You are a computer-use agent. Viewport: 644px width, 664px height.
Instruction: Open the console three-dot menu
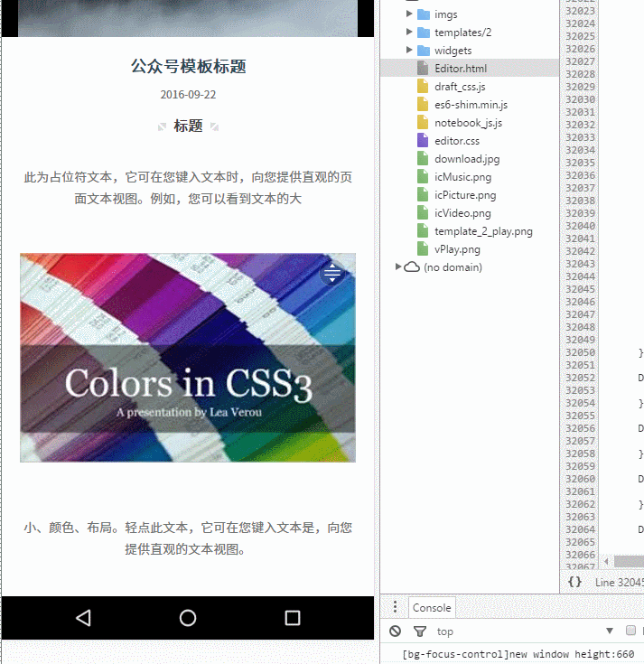coord(395,607)
